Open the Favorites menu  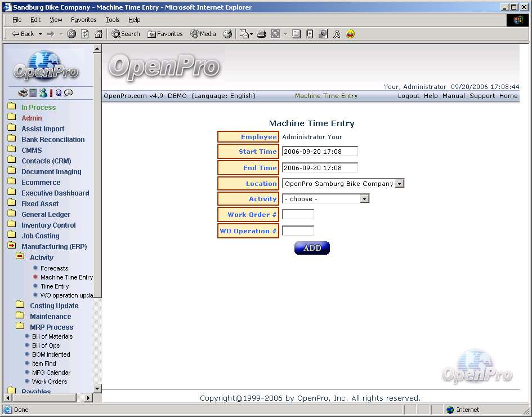tap(83, 20)
